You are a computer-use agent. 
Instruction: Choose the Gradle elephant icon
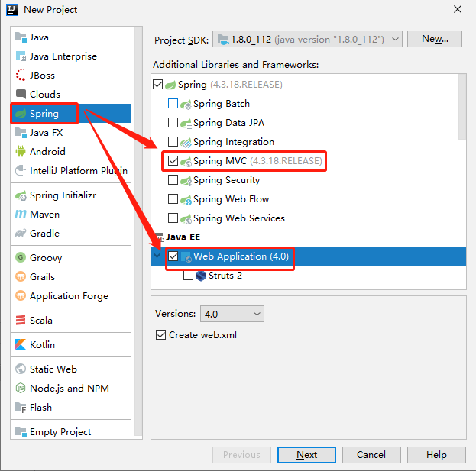pos(21,234)
